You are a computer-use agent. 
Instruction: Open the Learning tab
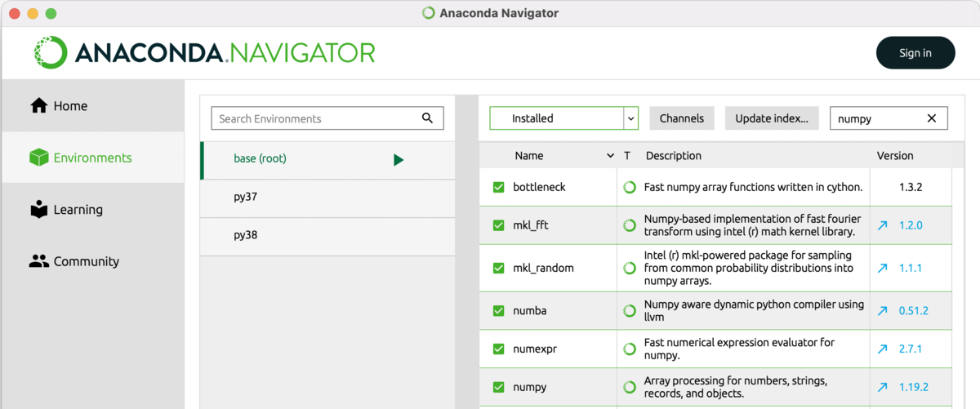tap(93, 209)
